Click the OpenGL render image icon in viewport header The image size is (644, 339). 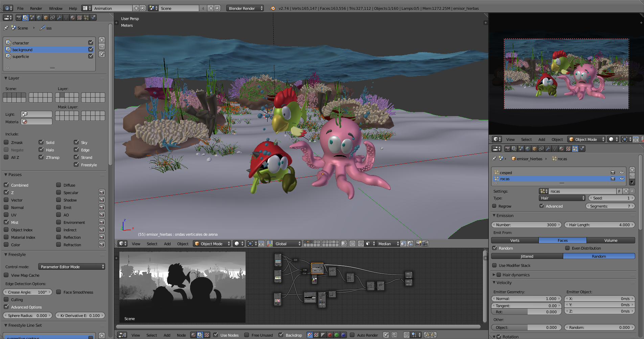(418, 243)
